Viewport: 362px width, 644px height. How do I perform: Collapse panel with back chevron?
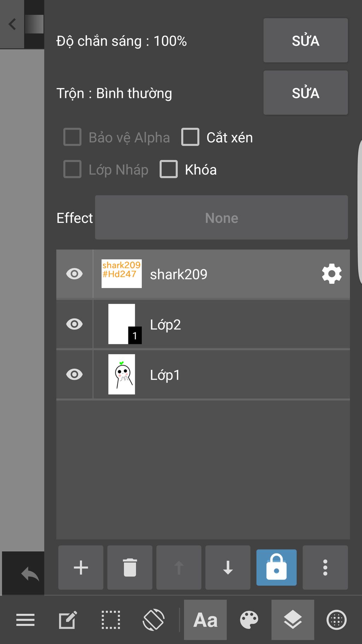(12, 24)
